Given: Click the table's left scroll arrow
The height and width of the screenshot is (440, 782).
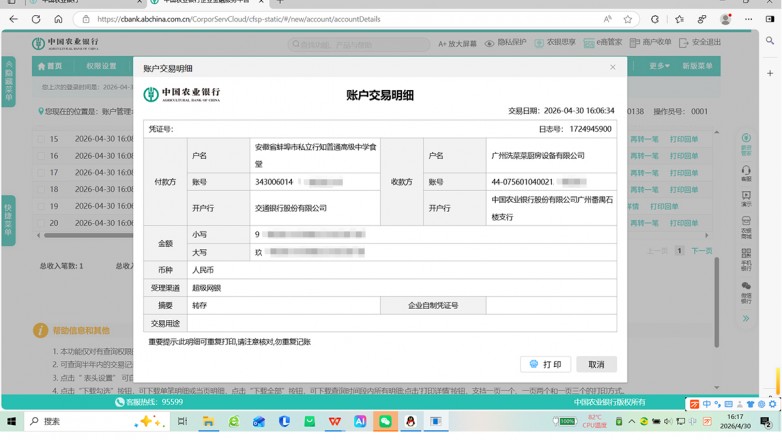Looking at the screenshot, I should (x=38, y=235).
